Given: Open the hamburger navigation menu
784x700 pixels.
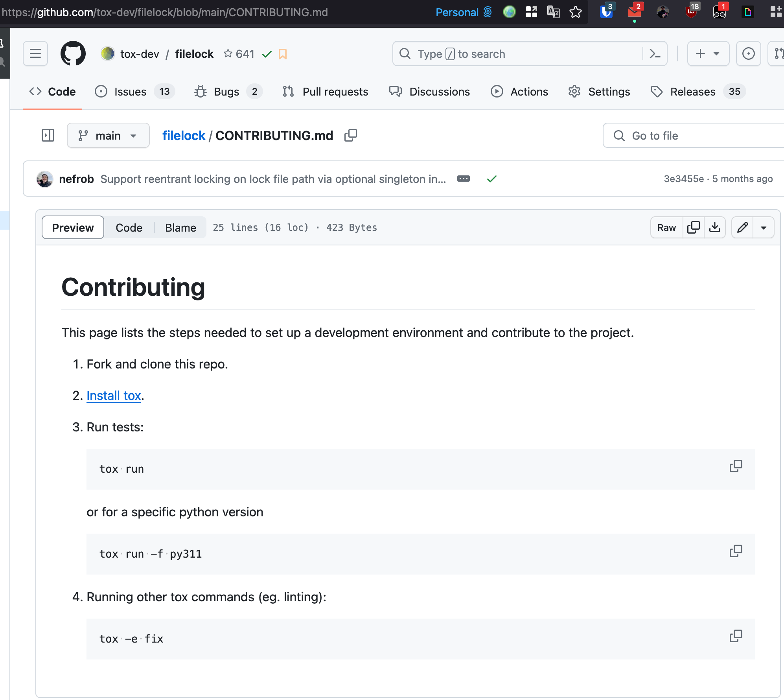Looking at the screenshot, I should tap(35, 53).
